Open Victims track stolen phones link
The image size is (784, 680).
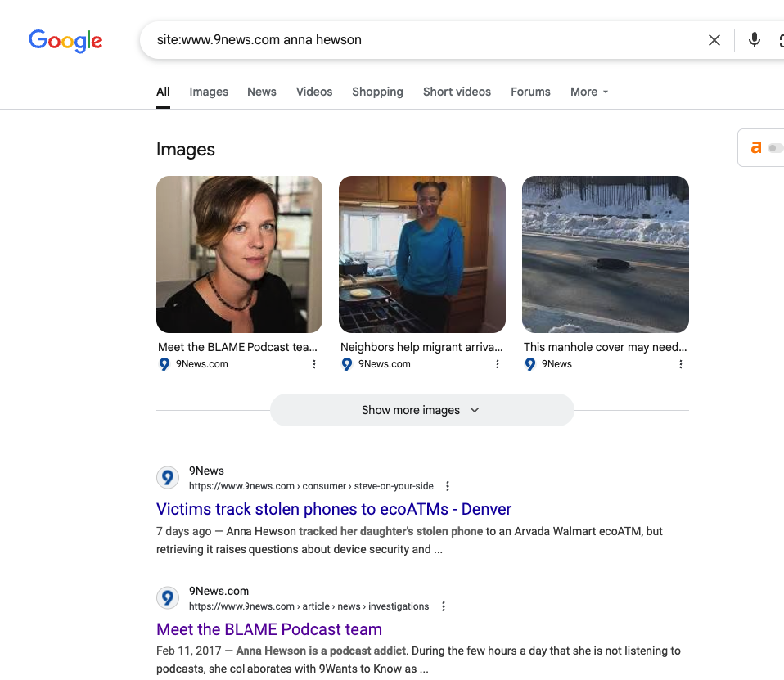[x=334, y=509]
